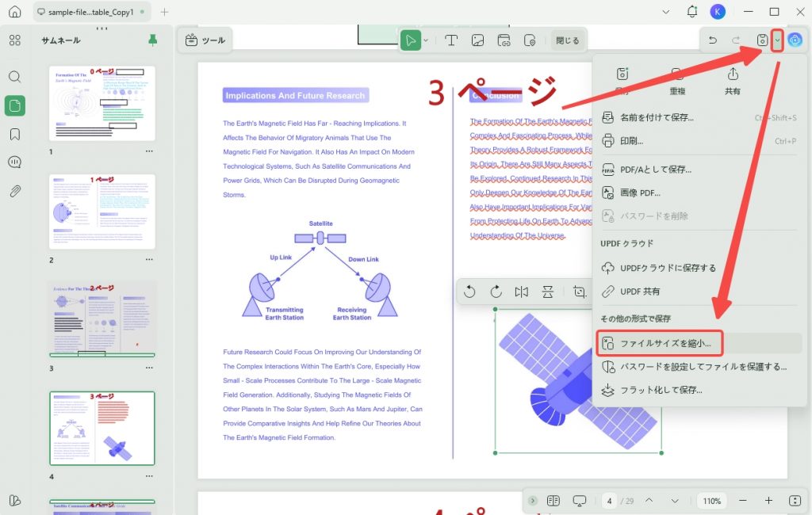812x515 pixels.
Task: Open the comments panel in sidebar
Action: (x=15, y=162)
